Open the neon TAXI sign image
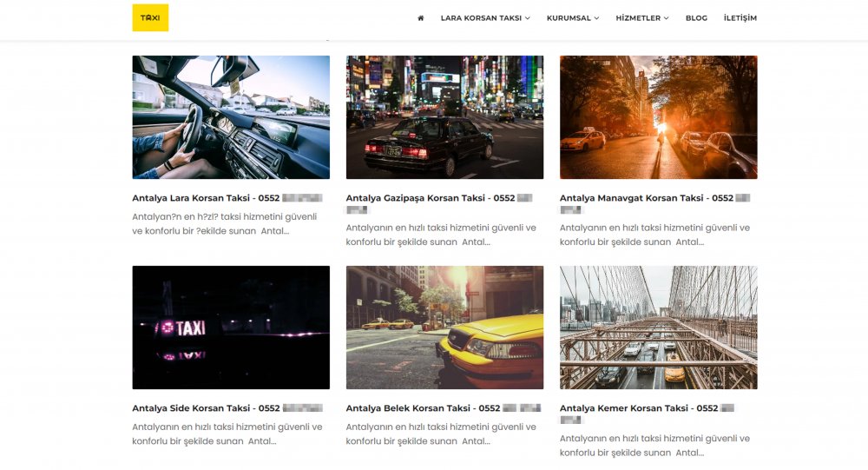Viewport: 868px width, 470px height. point(231,328)
